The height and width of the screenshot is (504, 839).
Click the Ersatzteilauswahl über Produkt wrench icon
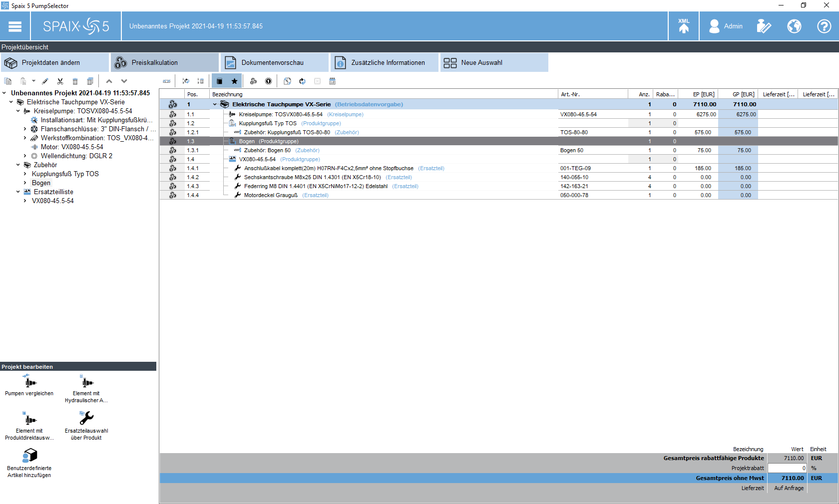[86, 418]
